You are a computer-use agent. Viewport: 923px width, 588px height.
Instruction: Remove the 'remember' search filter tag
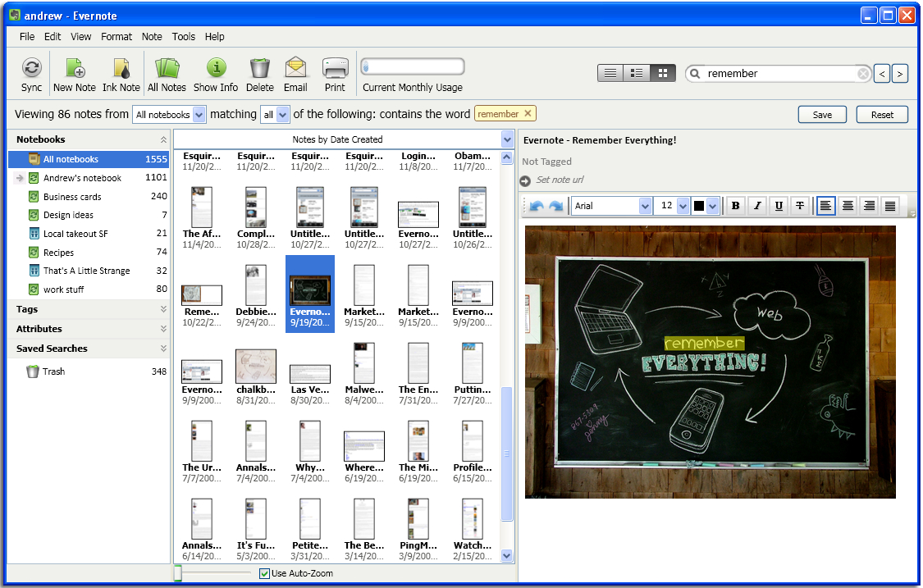point(528,114)
